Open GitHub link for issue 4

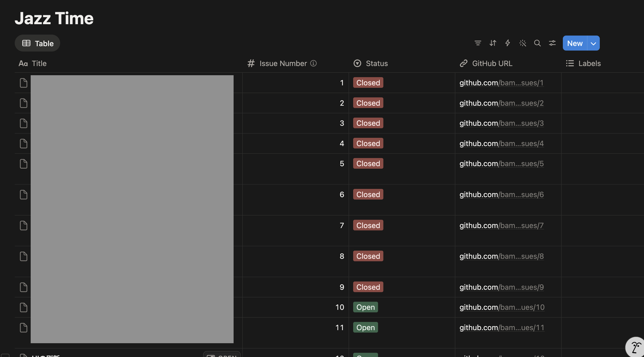click(x=501, y=143)
